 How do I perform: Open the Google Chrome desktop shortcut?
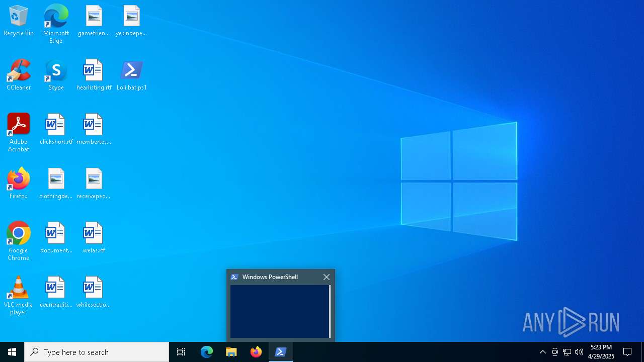coord(19,241)
